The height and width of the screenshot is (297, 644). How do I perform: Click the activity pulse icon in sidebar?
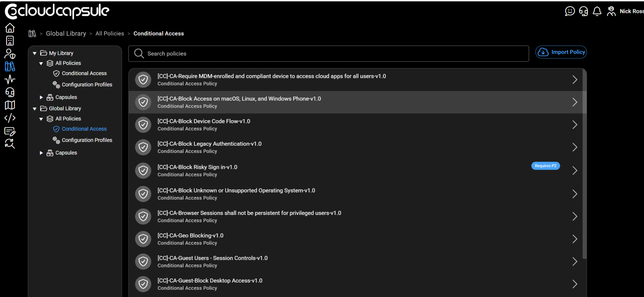tap(10, 80)
